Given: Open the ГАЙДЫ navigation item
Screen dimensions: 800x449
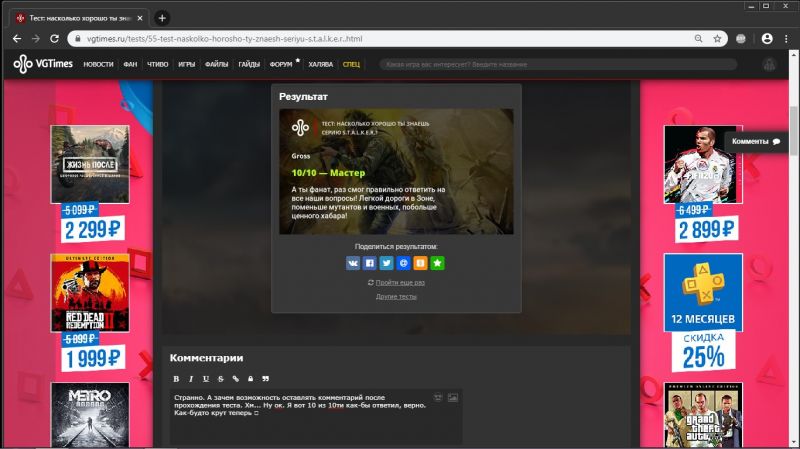Looking at the screenshot, I should [x=249, y=64].
